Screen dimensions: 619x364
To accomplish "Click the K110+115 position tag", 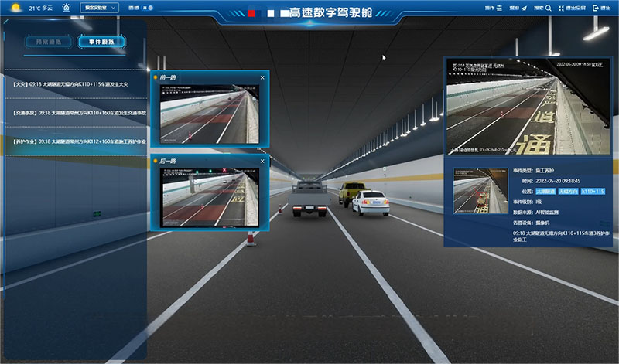I will point(592,190).
